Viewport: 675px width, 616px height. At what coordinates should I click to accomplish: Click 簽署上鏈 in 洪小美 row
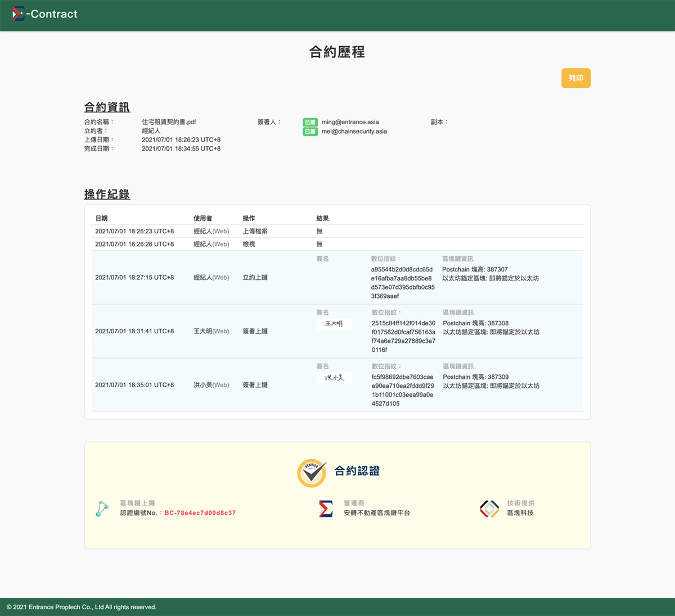(255, 385)
